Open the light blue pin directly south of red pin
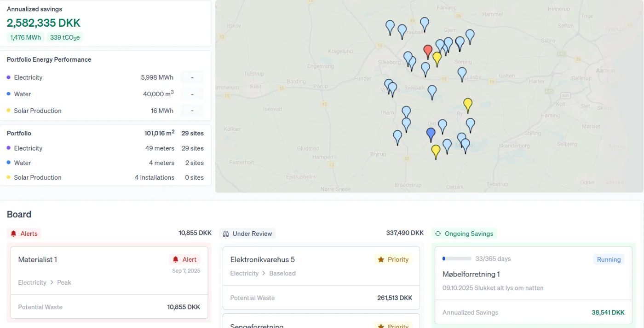This screenshot has width=644, height=328. pyautogui.click(x=425, y=69)
